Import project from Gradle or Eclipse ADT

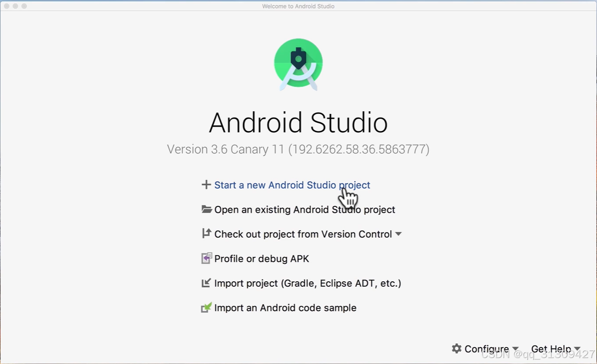(307, 283)
